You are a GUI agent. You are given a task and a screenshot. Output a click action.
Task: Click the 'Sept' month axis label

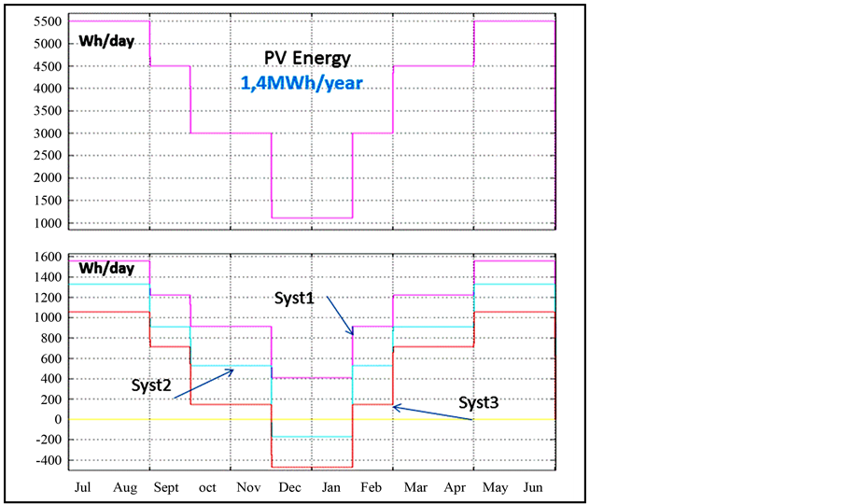[166, 487]
